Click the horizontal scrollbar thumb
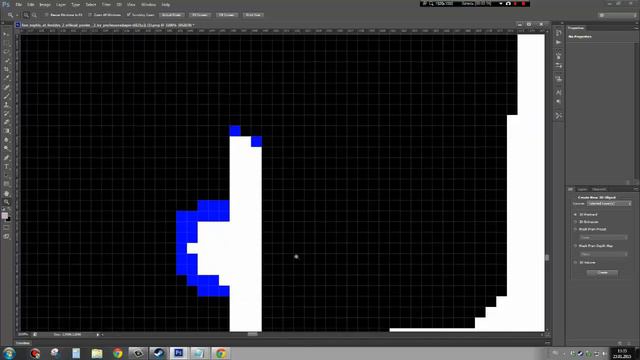 pyautogui.click(x=253, y=335)
